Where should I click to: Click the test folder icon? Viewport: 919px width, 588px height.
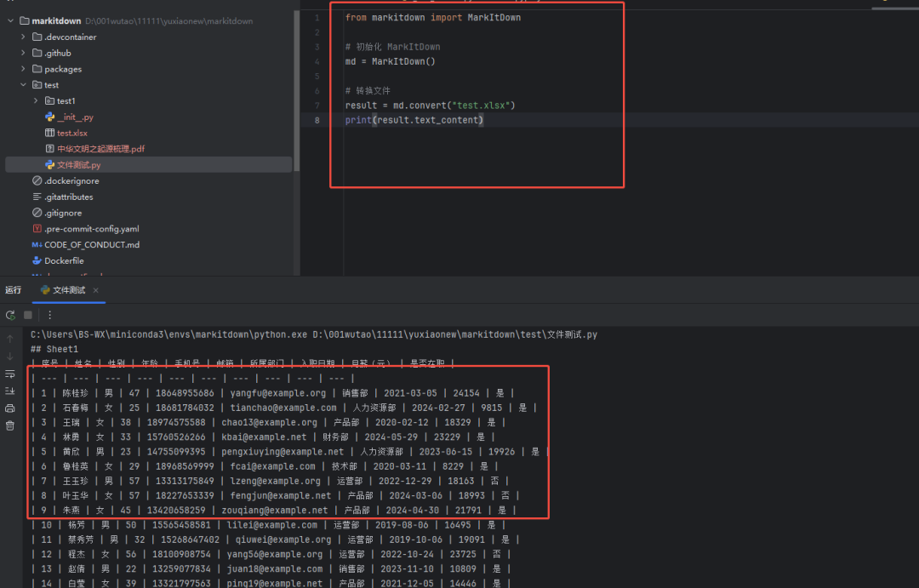[37, 85]
